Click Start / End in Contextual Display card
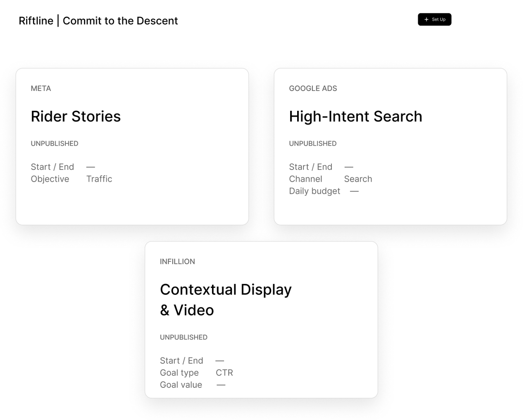 pos(181,361)
